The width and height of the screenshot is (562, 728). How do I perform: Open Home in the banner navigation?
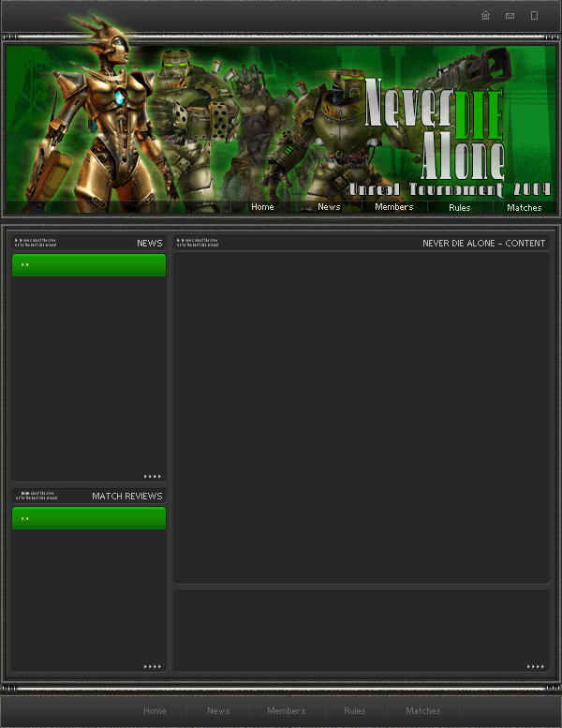coord(262,207)
